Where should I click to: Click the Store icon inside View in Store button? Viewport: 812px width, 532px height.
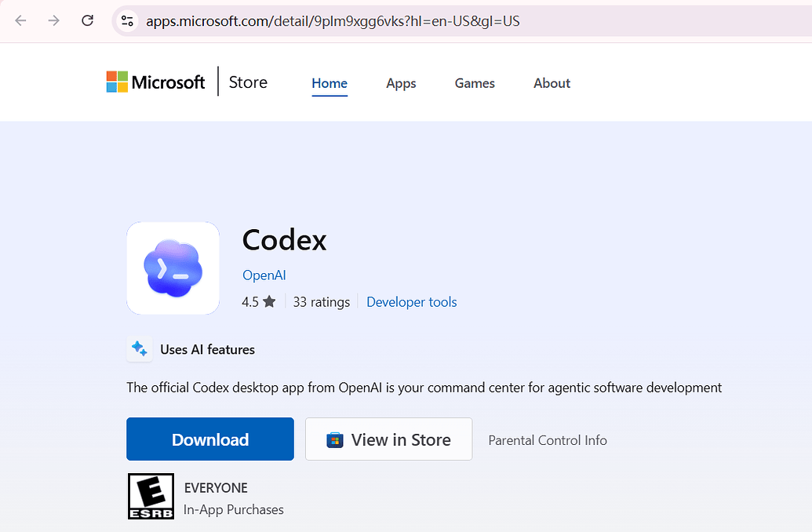point(334,439)
